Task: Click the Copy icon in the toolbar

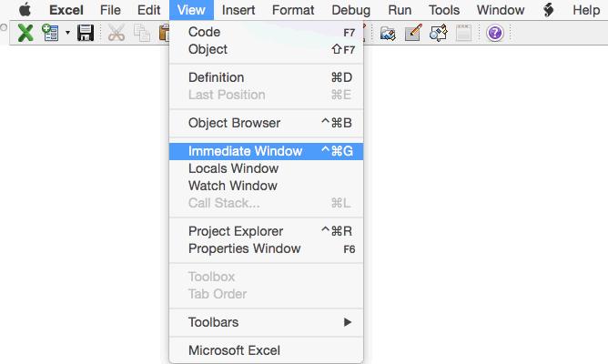Action: tap(141, 33)
